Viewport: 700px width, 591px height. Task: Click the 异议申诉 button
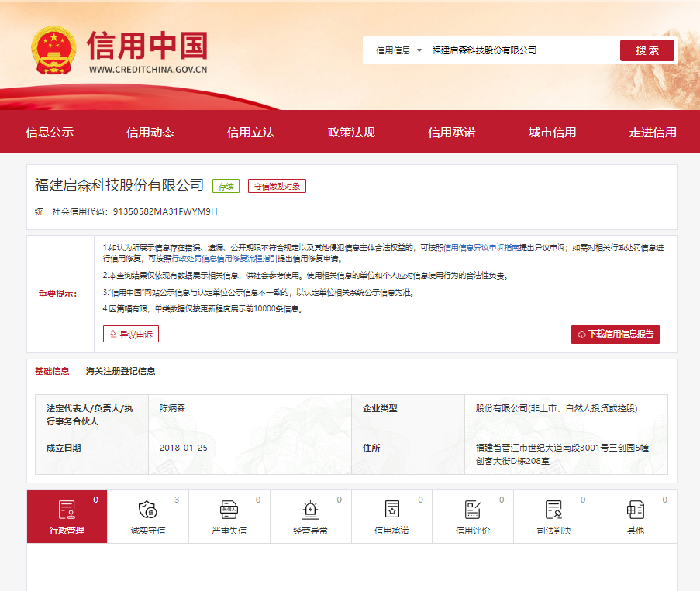(x=131, y=335)
